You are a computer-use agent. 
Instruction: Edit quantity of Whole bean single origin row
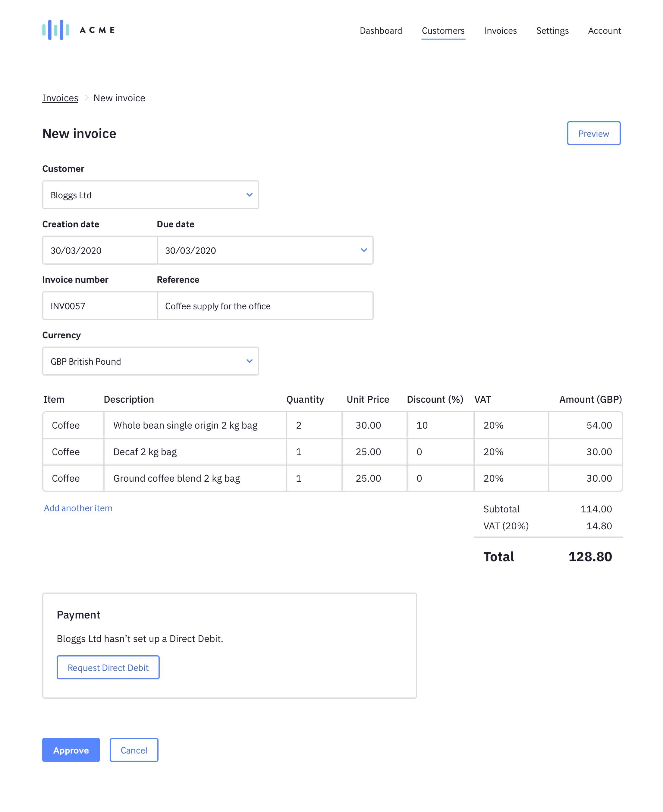coord(313,425)
